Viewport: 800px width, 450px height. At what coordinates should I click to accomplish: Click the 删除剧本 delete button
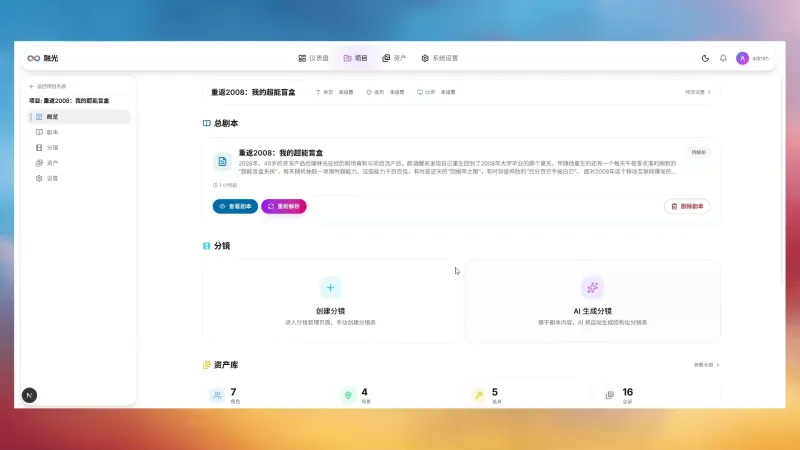pos(687,206)
